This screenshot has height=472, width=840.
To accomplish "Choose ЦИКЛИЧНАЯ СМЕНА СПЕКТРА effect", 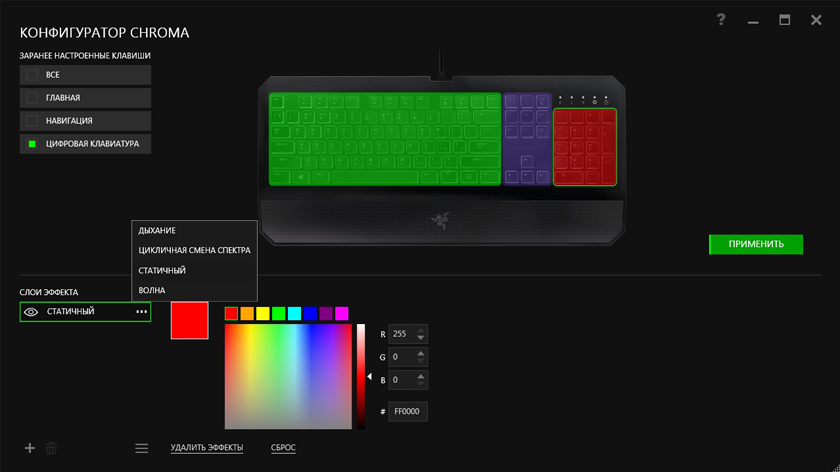I will click(194, 250).
